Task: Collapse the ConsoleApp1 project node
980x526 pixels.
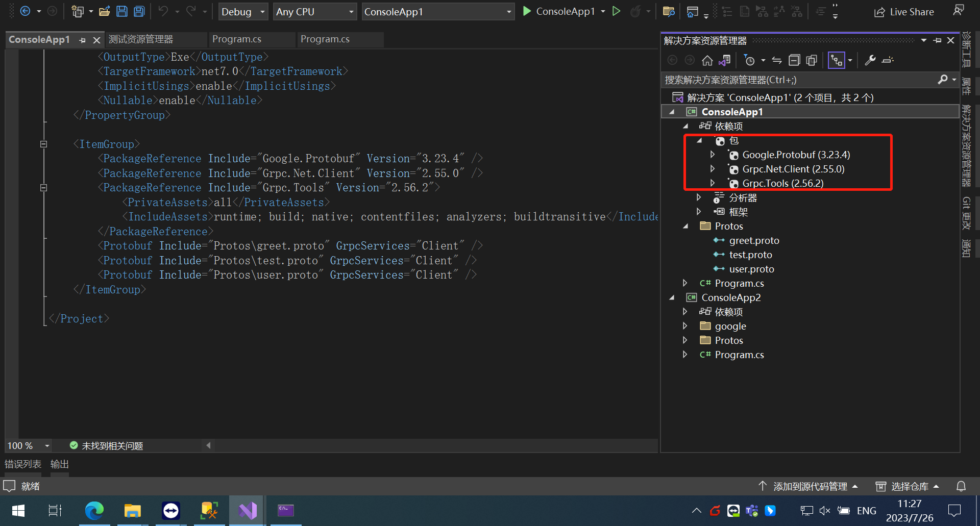Action: [x=672, y=112]
